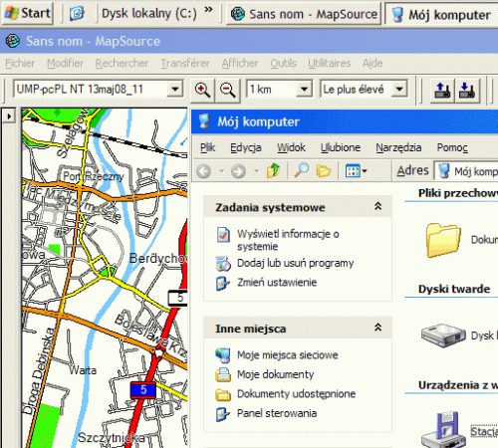Click Zmień ustawienie link

pyautogui.click(x=277, y=283)
